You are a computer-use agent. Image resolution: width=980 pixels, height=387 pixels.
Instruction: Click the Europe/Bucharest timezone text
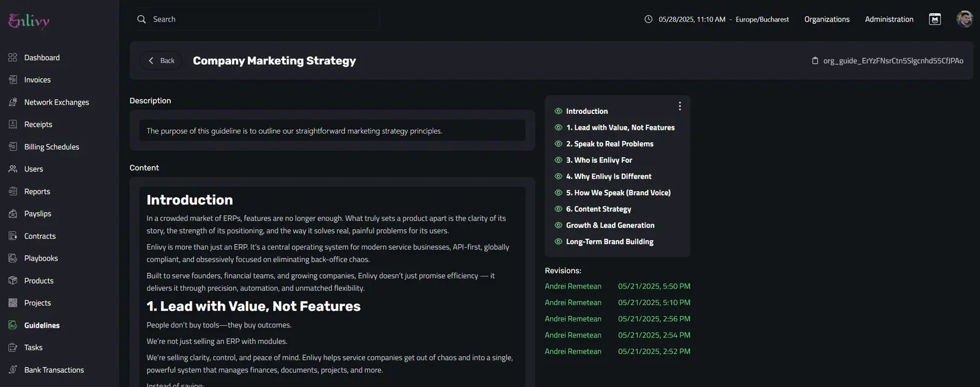click(x=762, y=20)
